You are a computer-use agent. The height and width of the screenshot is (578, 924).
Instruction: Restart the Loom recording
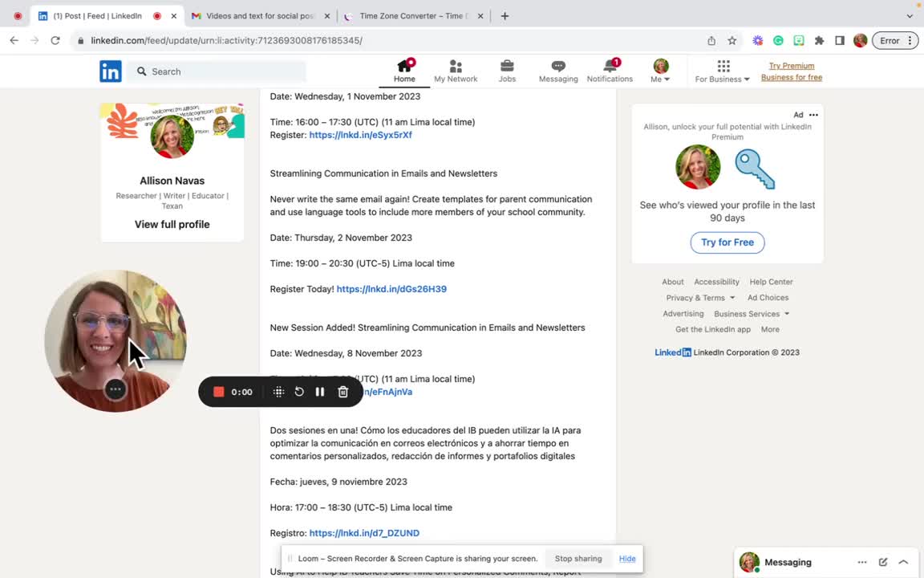pyautogui.click(x=299, y=392)
